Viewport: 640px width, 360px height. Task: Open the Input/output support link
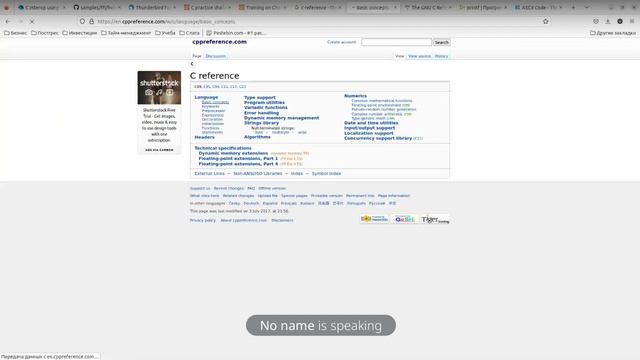[369, 128]
